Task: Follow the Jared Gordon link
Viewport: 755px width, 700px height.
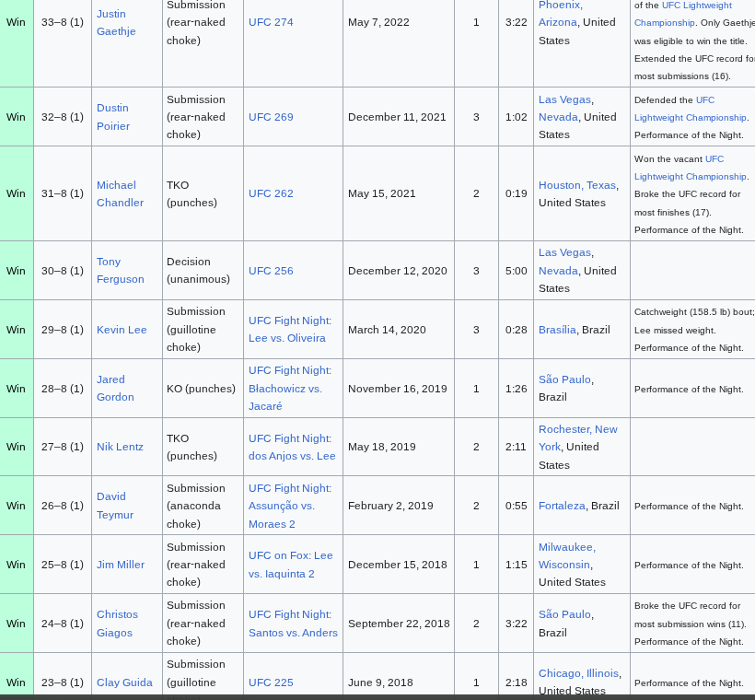Action: [116, 388]
